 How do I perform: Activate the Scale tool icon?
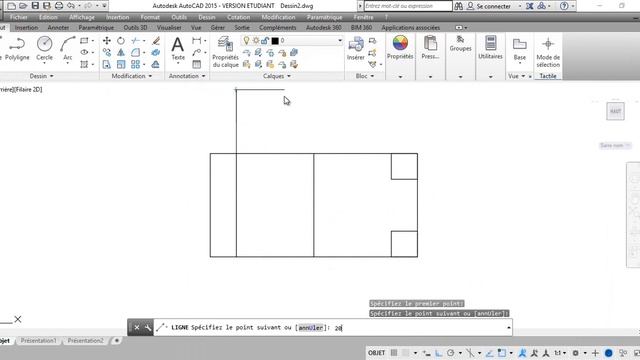click(121, 64)
